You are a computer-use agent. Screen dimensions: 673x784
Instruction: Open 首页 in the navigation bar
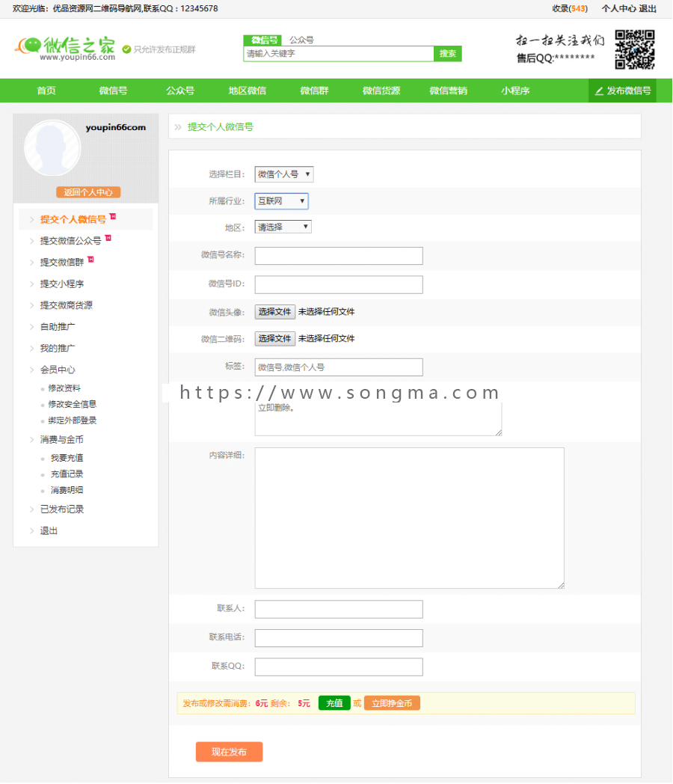click(x=46, y=91)
